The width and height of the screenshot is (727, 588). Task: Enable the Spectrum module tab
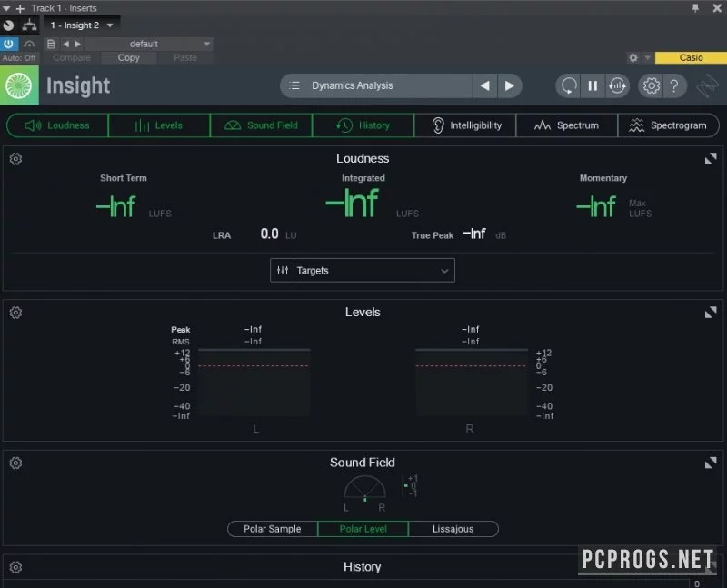(x=566, y=125)
